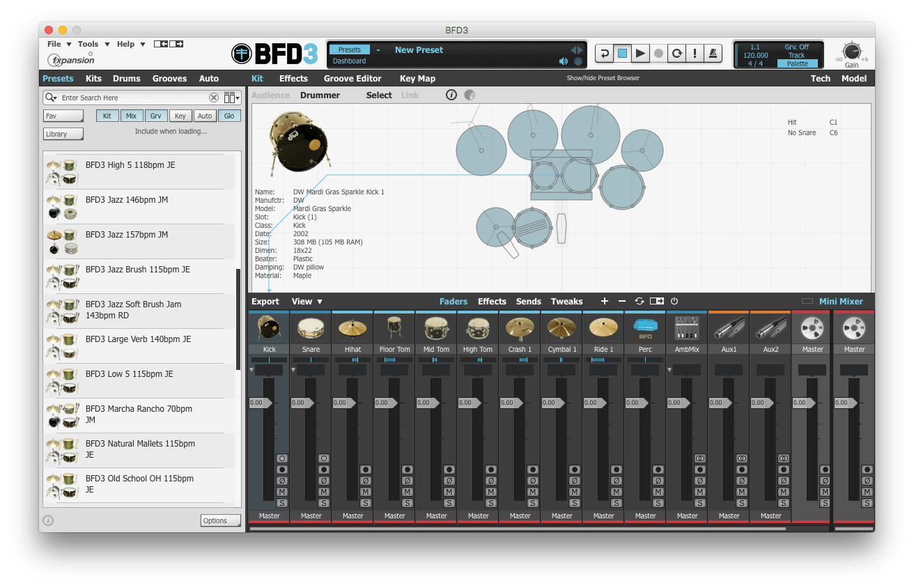Select the Crash 1 cymbal icon
Screen dimensions: 914x588
[x=520, y=328]
